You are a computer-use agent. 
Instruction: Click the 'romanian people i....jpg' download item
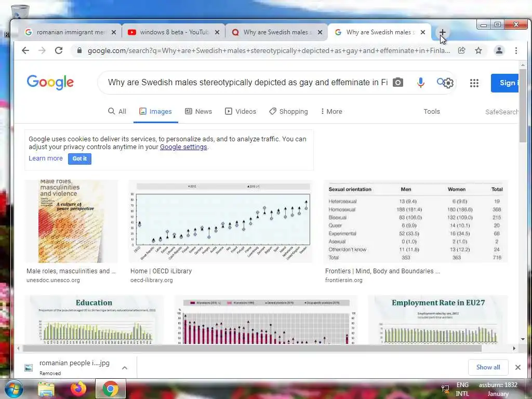[x=74, y=367]
